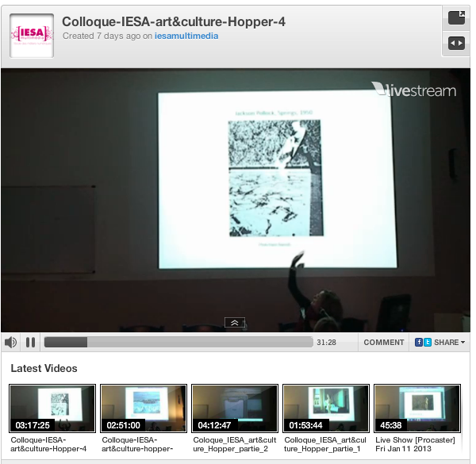Share video via Facebook icon

point(418,343)
